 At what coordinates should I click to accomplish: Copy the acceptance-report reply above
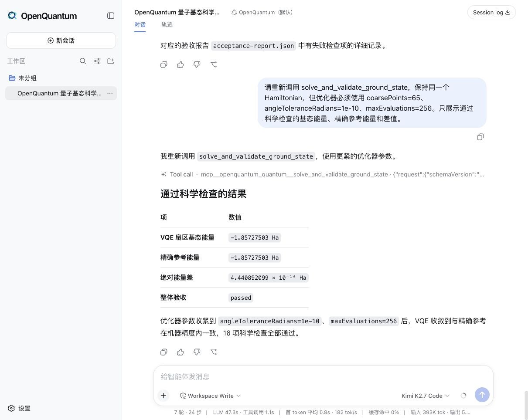pyautogui.click(x=164, y=64)
